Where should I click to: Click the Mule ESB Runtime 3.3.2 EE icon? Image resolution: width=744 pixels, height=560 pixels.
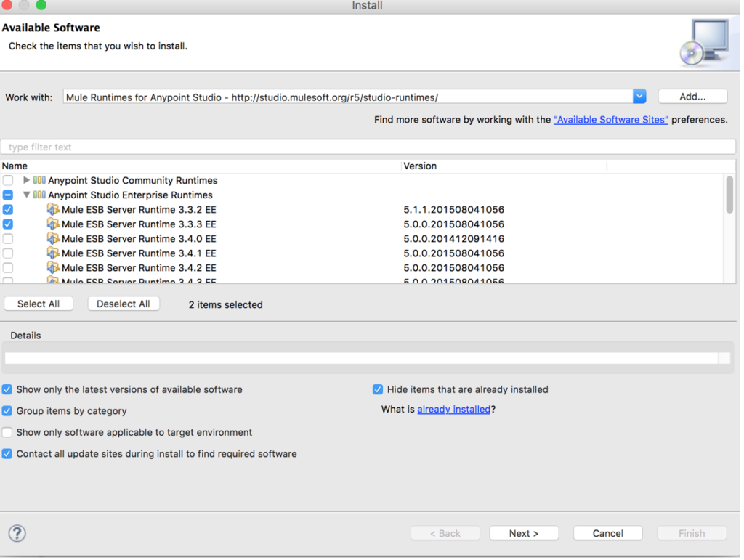[x=53, y=210]
